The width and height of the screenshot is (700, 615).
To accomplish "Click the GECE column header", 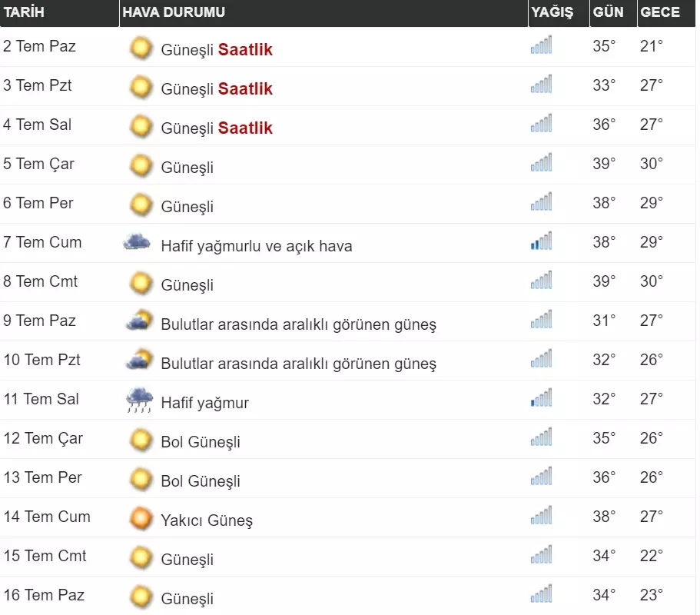I will point(660,12).
